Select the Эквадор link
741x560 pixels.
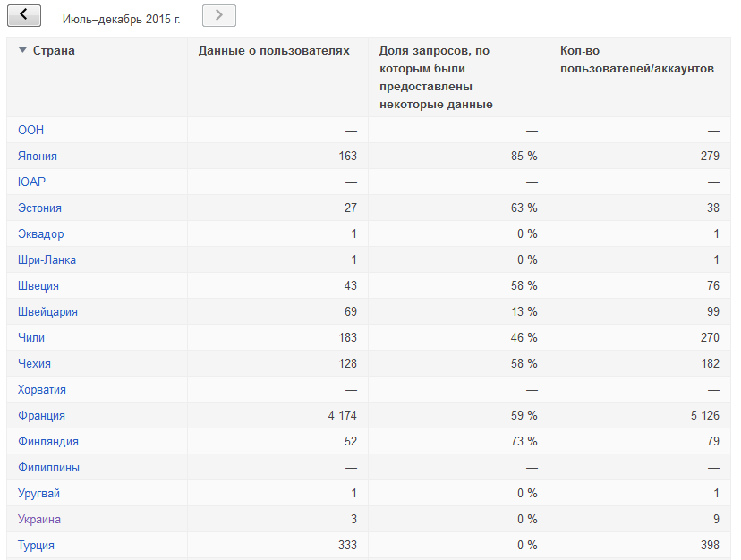[x=40, y=233]
